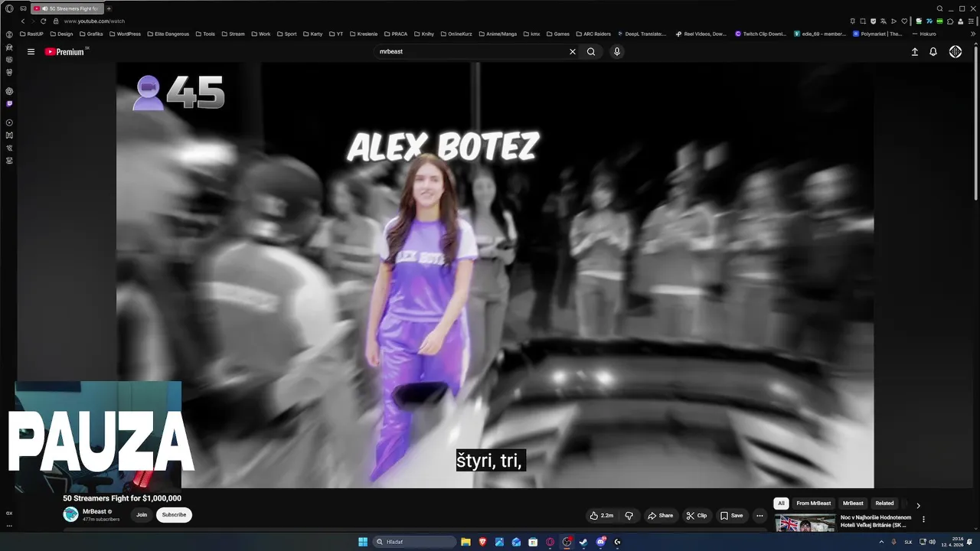Screen dimensions: 980x551
Task: Open options for the suggested Britain hotel video
Action: 923,520
